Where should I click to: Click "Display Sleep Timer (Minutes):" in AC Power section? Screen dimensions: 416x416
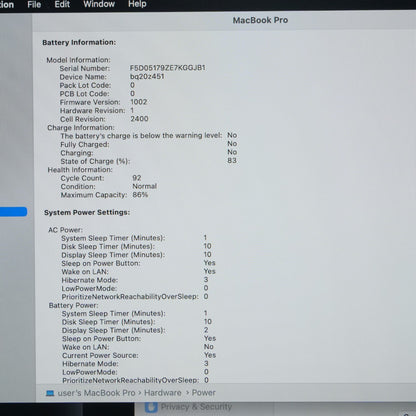coord(113,255)
